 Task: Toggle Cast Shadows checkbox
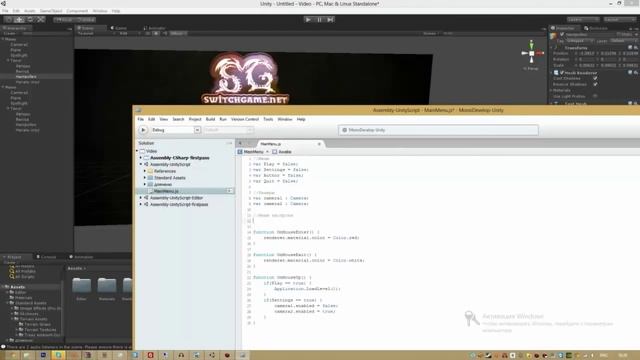click(x=595, y=78)
